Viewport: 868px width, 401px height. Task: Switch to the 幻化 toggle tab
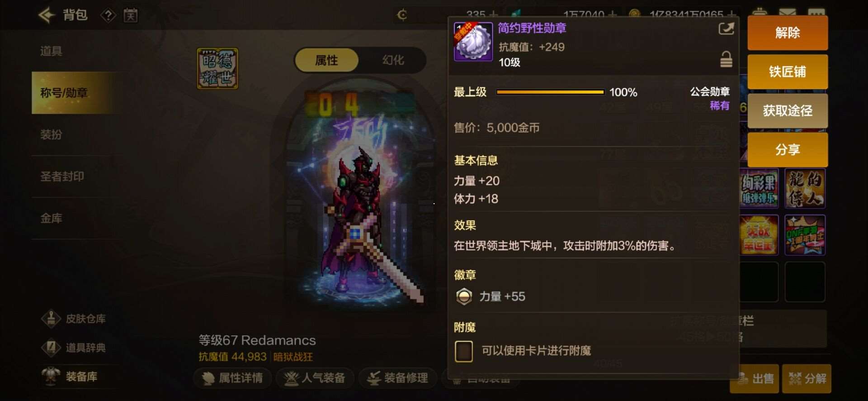tap(393, 60)
